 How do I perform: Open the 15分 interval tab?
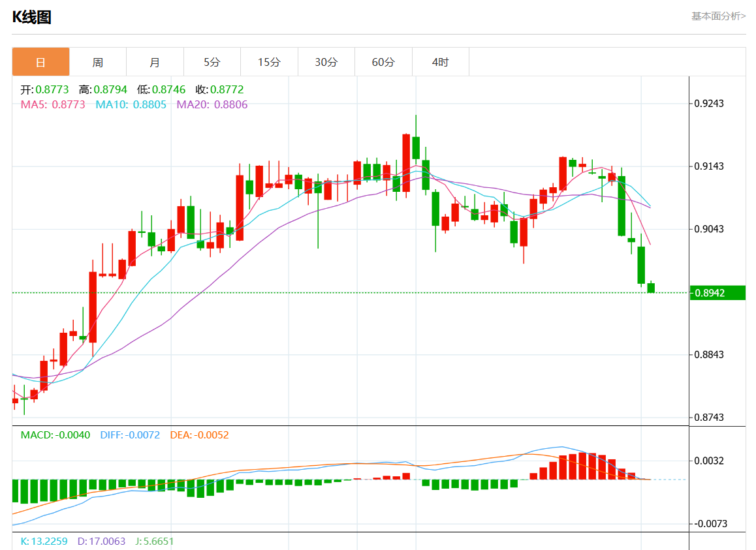click(269, 62)
